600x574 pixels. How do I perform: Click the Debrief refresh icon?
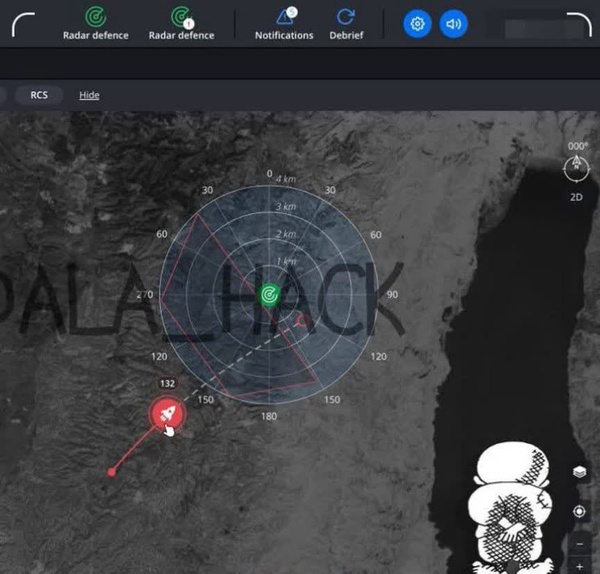point(346,17)
